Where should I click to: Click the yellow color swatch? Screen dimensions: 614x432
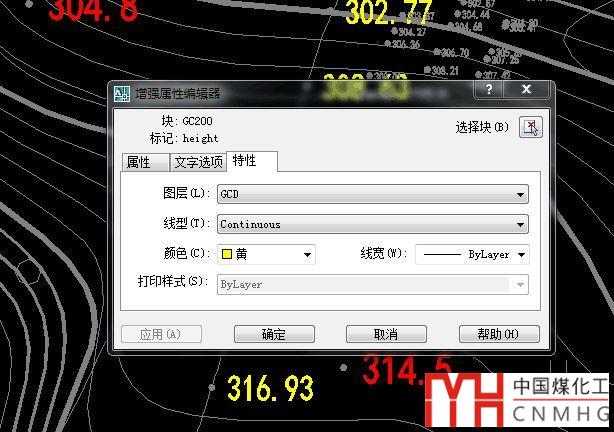pyautogui.click(x=226, y=255)
